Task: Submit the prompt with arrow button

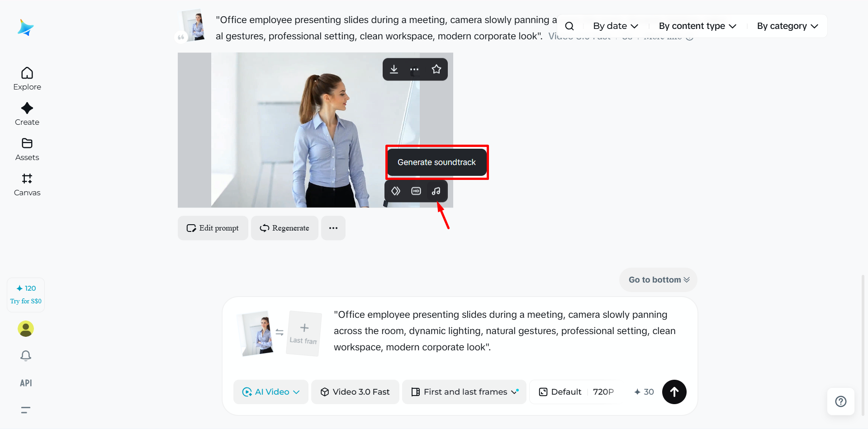Action: pos(674,392)
